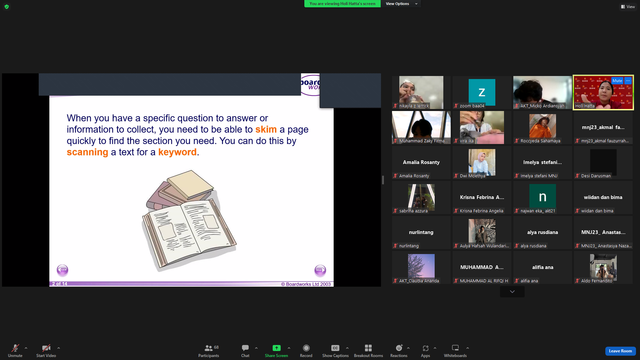Open the Apps panel
This screenshot has height=360, width=640.
pyautogui.click(x=425, y=350)
